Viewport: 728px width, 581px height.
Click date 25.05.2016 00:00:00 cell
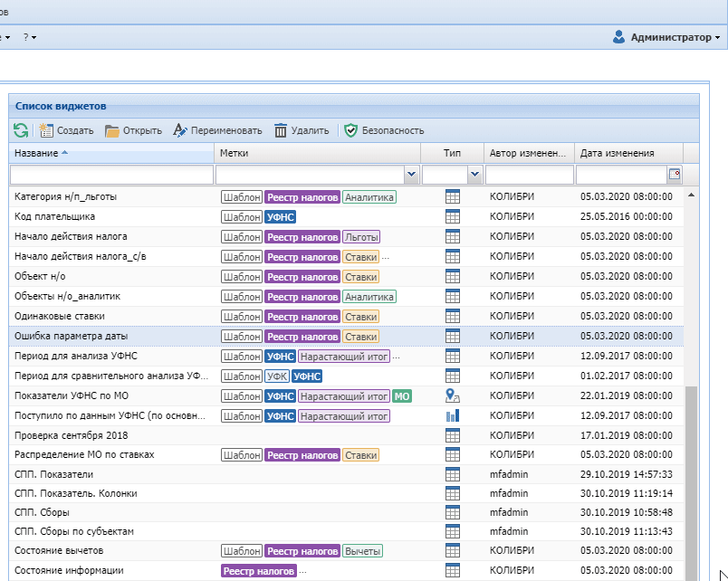pyautogui.click(x=627, y=216)
